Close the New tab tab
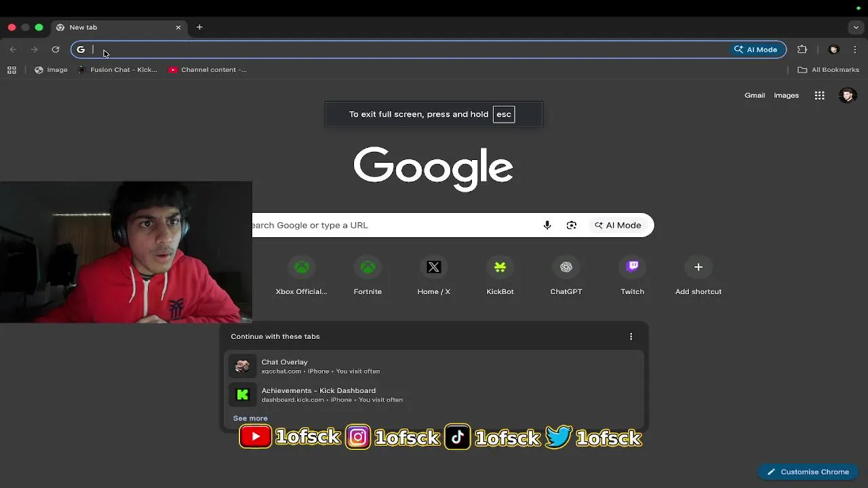The image size is (868, 488). click(x=178, y=27)
